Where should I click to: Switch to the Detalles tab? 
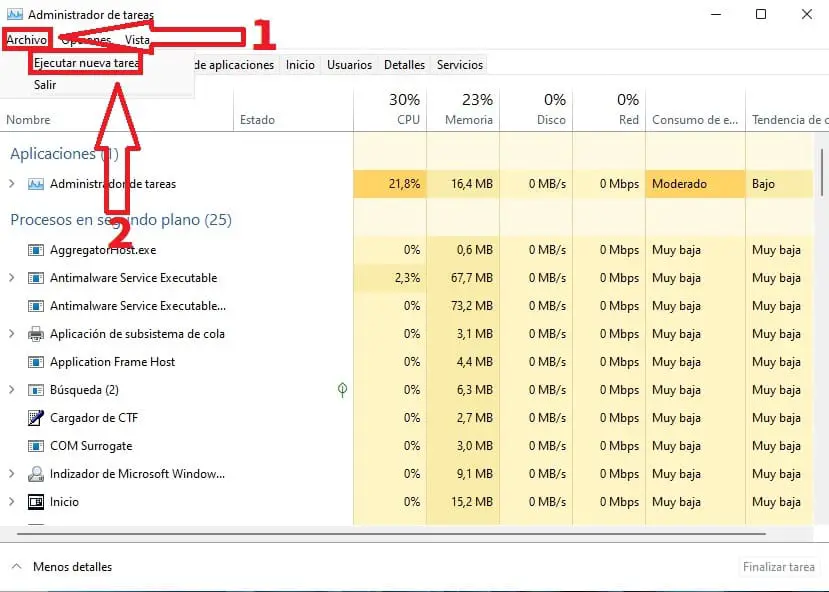point(404,64)
